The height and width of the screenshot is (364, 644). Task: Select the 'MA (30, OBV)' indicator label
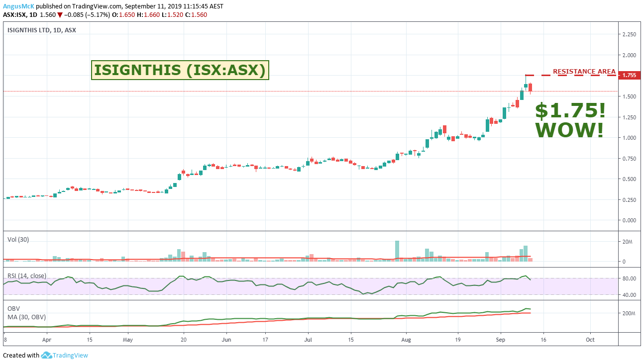coord(27,317)
